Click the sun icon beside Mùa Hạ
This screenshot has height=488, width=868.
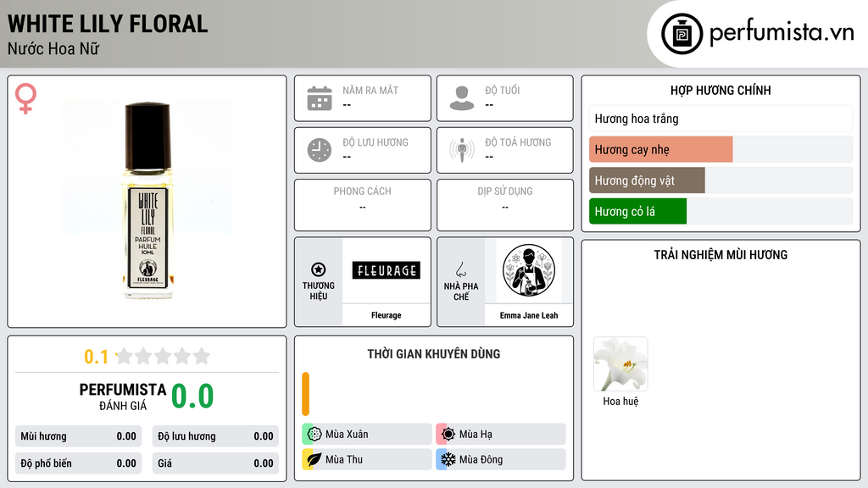click(x=448, y=435)
